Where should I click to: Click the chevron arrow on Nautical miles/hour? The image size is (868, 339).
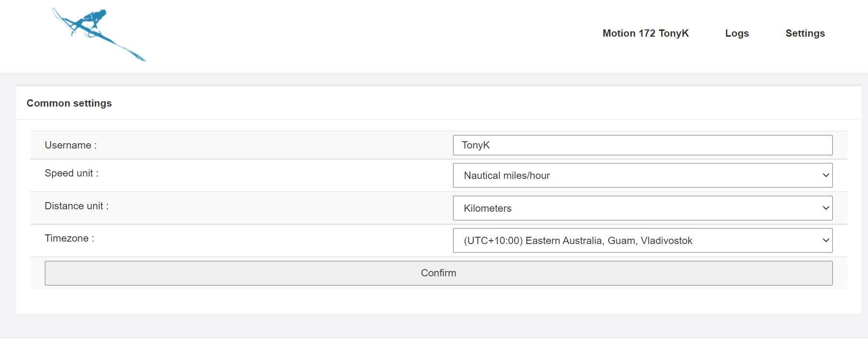pos(826,176)
